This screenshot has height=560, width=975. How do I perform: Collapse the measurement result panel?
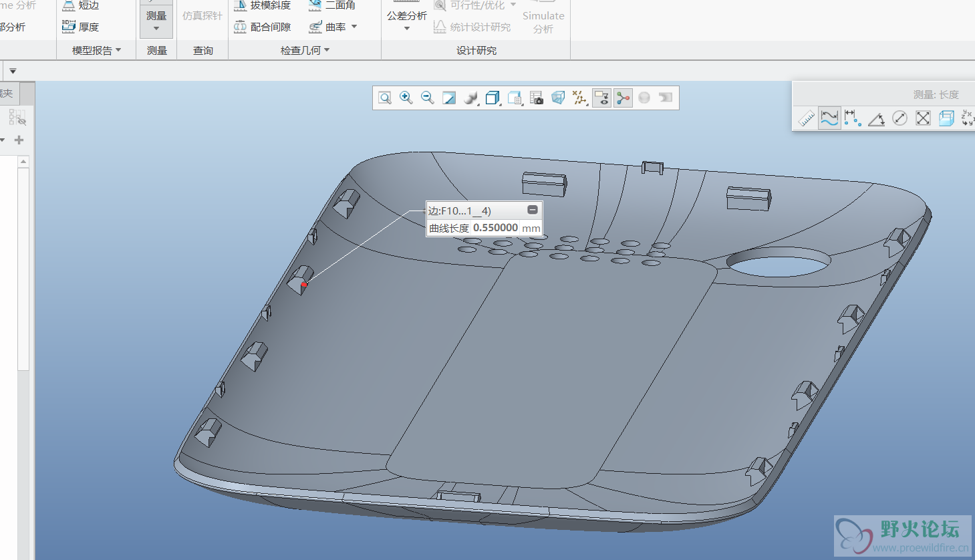[x=533, y=210]
